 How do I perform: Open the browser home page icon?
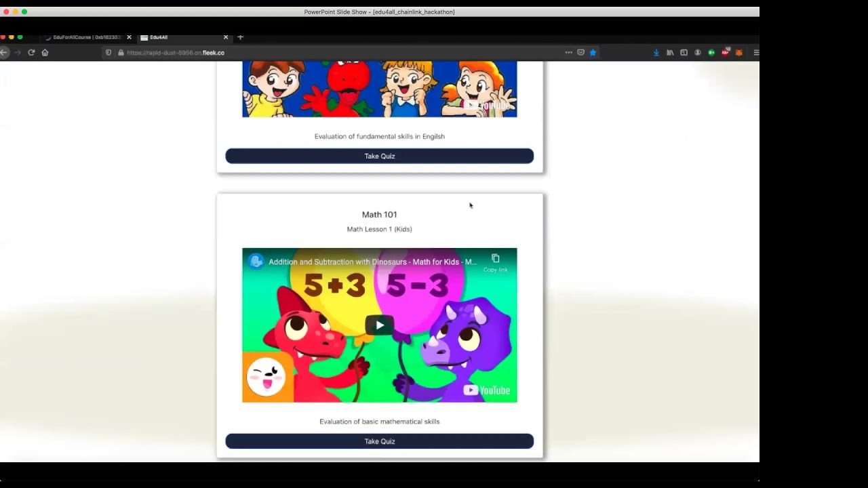pos(45,52)
